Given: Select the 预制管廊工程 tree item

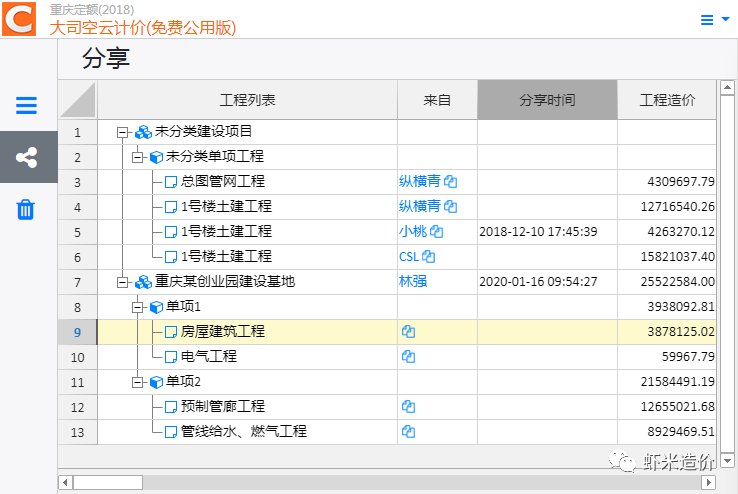Looking at the screenshot, I should [x=223, y=406].
